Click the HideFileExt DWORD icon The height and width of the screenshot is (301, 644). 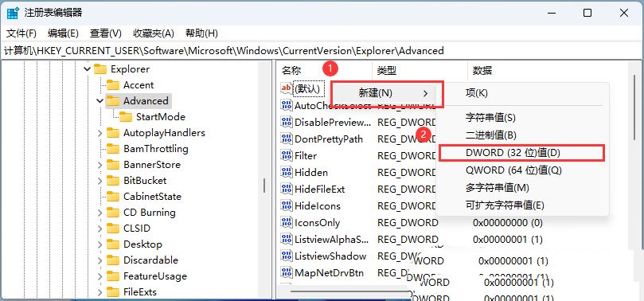pyautogui.click(x=287, y=189)
